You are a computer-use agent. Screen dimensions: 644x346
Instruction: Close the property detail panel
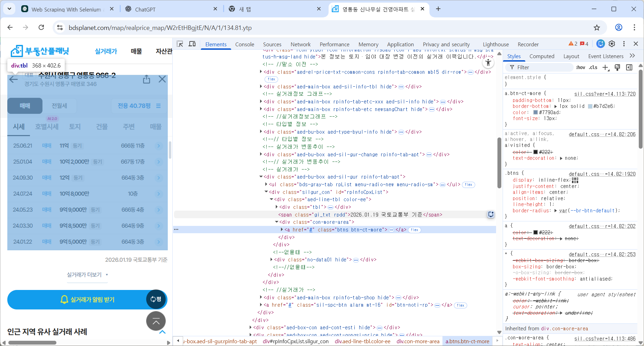click(x=162, y=79)
